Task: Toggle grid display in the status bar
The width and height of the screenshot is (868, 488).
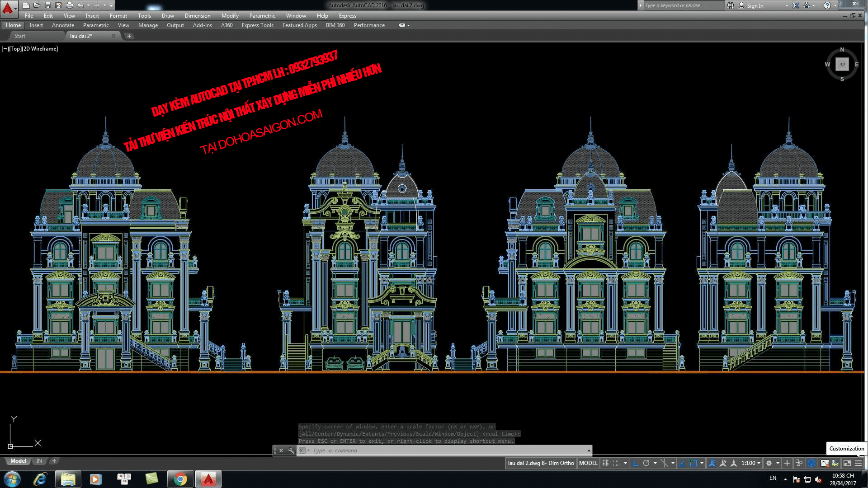Action: point(606,463)
